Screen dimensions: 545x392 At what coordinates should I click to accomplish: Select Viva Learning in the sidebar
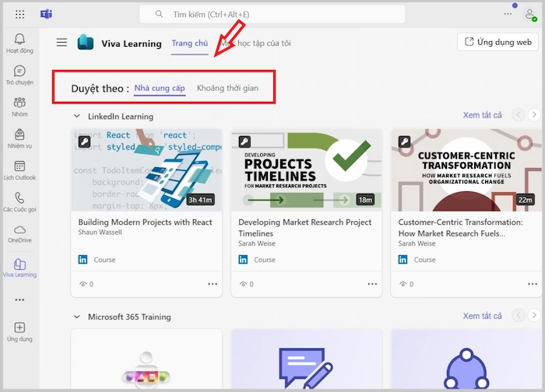point(19,268)
